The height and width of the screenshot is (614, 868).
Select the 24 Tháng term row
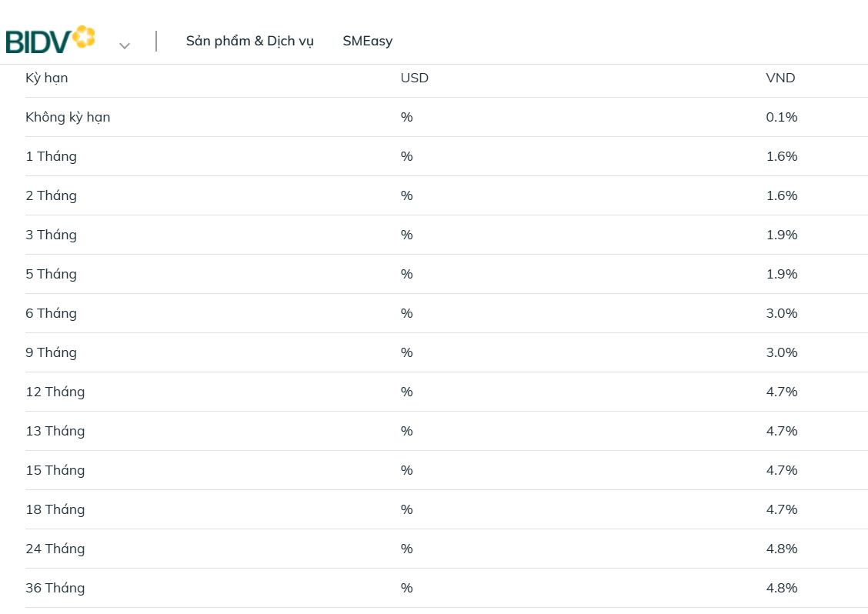point(55,549)
